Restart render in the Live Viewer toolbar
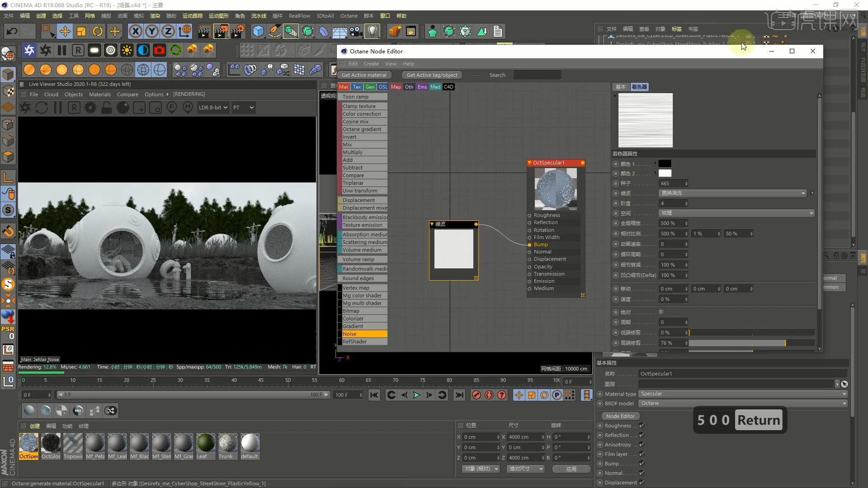868x488 pixels. point(42,108)
